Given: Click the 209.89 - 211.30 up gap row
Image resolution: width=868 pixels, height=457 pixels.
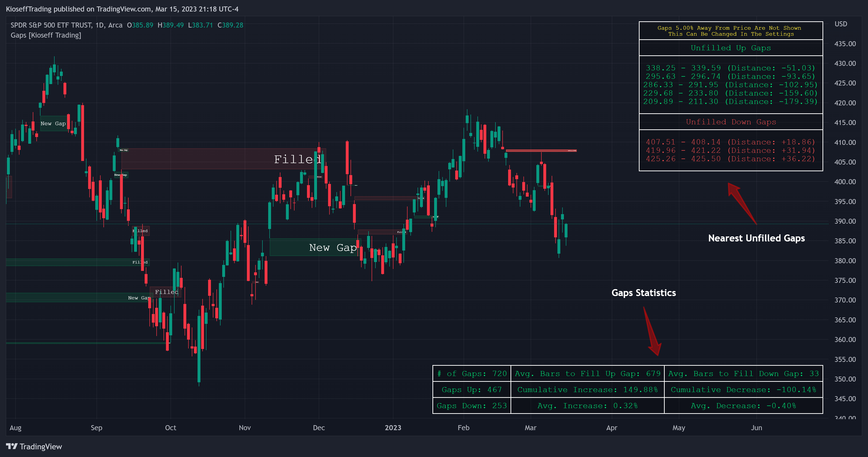Looking at the screenshot, I should pyautogui.click(x=730, y=102).
